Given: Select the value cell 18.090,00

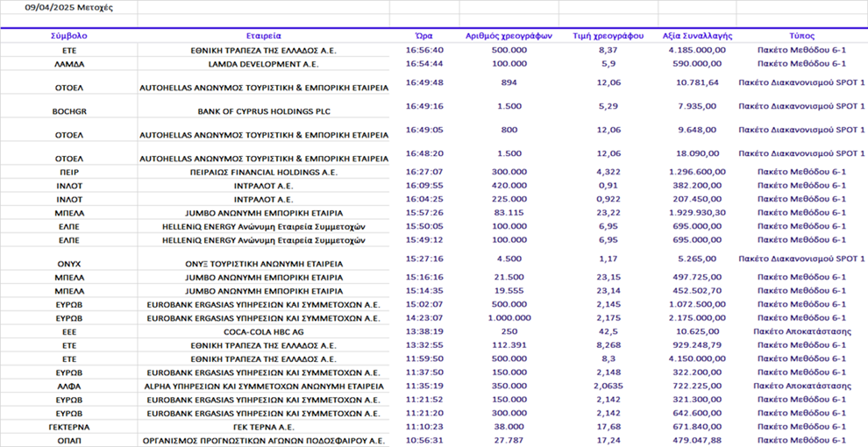Looking at the screenshot, I should click(x=698, y=153).
